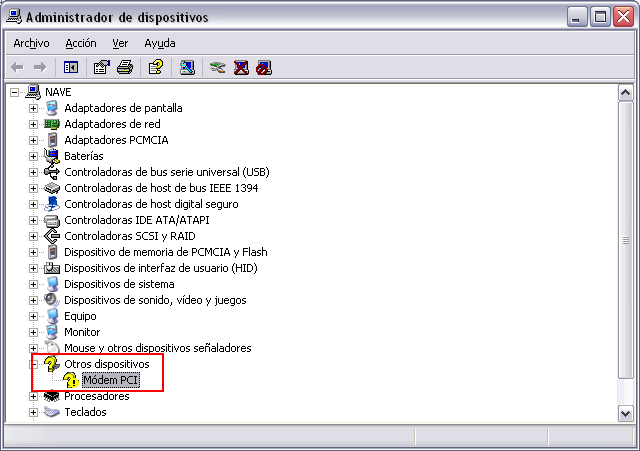Open the Ayuda menu

pos(160,43)
